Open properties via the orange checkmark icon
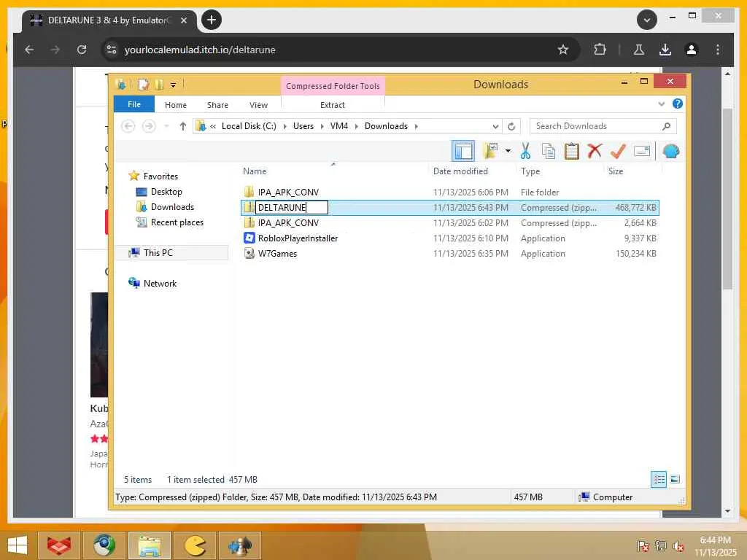747x560 pixels. (x=618, y=152)
